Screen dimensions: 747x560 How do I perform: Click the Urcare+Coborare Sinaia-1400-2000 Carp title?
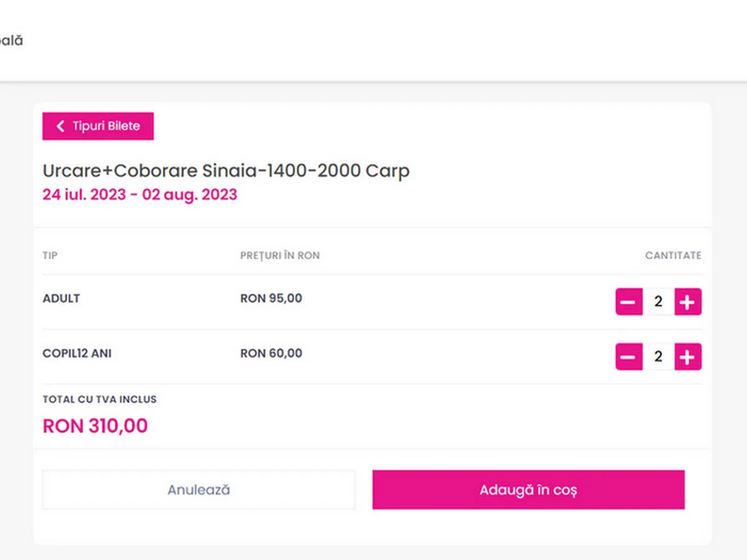226,171
